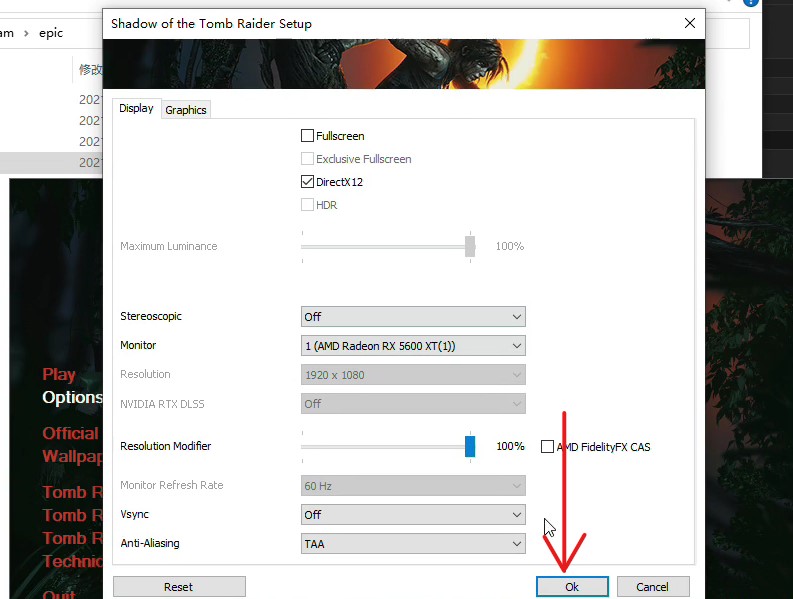Open the Stereoscopic dropdown
This screenshot has height=599, width=793.
tap(413, 317)
